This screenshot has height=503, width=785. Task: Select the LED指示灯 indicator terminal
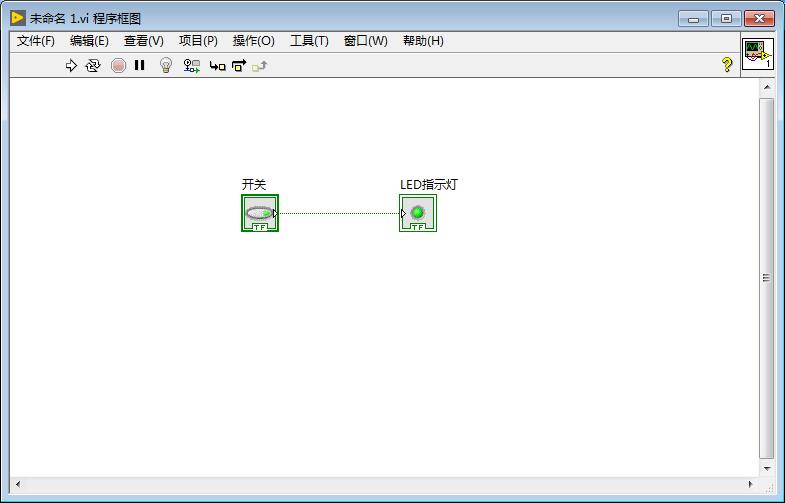coord(418,213)
